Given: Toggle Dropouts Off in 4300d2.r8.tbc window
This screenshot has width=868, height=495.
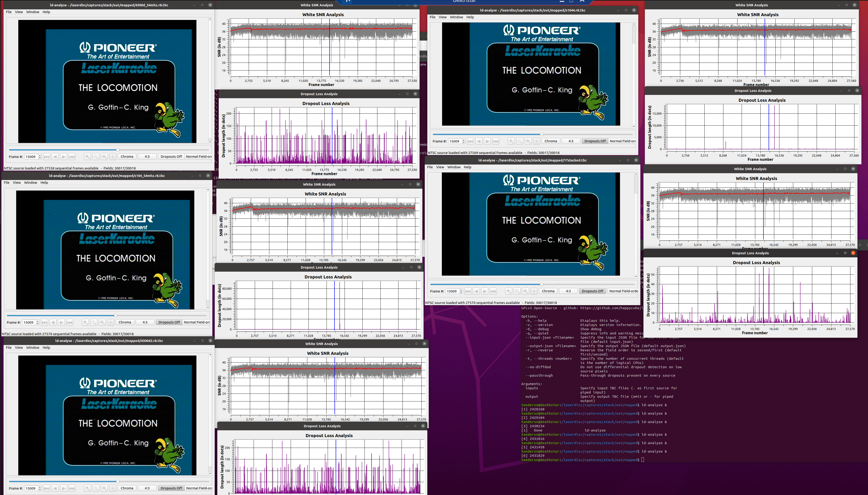Looking at the screenshot, I should [x=171, y=488].
